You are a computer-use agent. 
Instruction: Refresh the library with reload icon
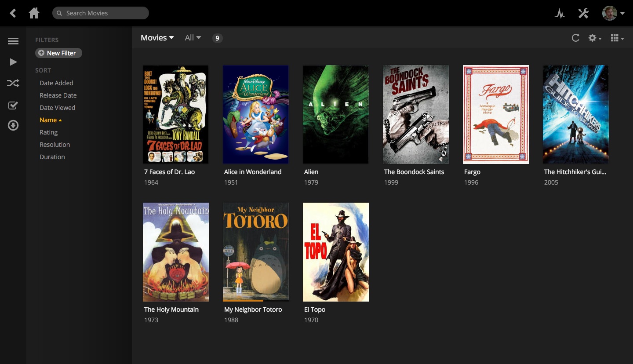point(575,38)
